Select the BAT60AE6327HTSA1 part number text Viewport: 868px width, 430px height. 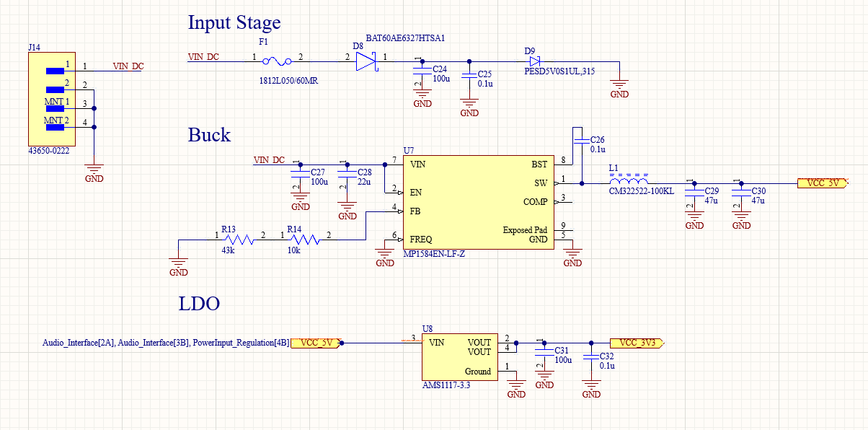(405, 38)
